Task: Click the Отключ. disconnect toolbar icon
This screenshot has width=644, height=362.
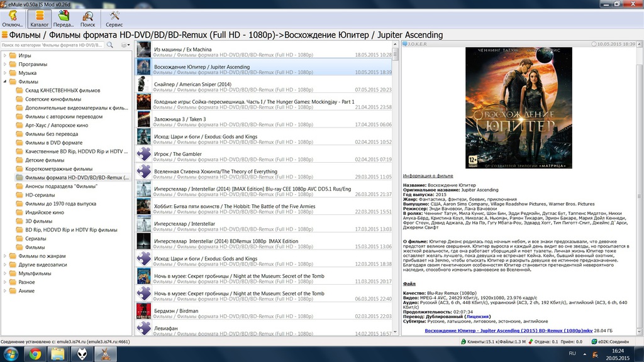Action: pos(13,19)
